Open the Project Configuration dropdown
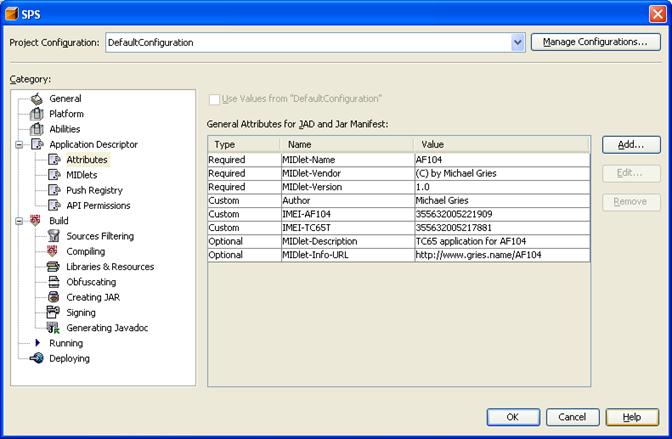 click(x=517, y=43)
